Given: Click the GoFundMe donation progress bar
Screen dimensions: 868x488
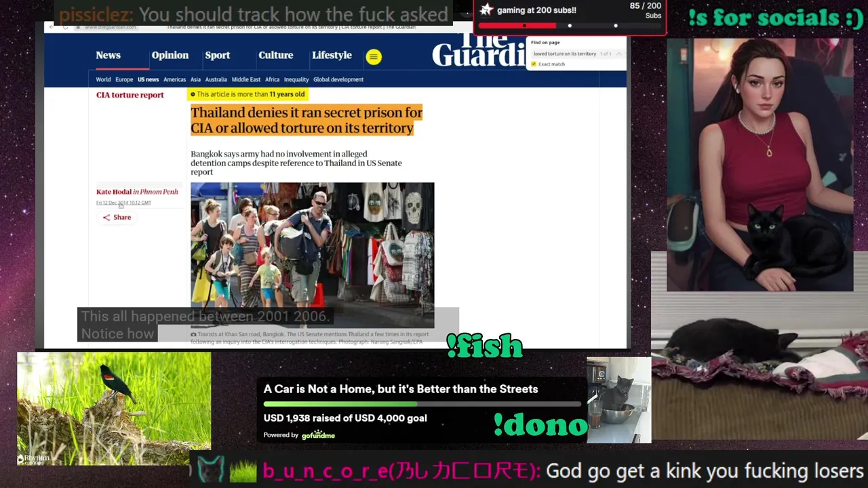Looking at the screenshot, I should point(422,404).
